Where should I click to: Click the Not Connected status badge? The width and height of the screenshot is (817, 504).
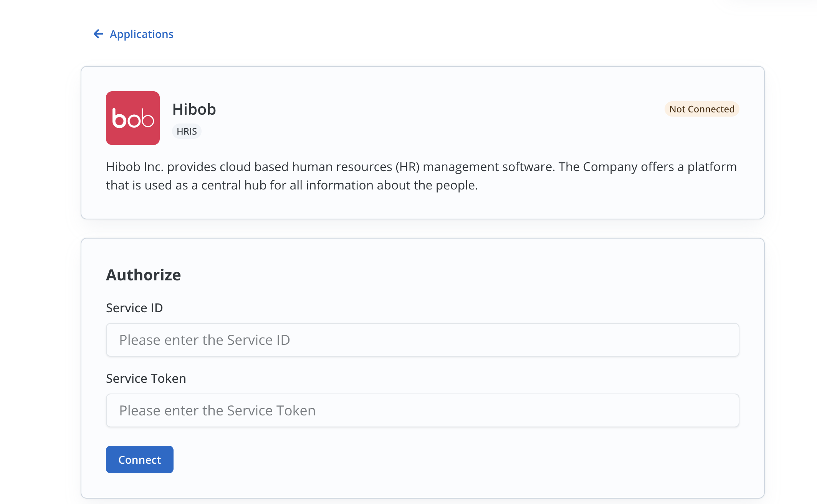[x=701, y=109]
